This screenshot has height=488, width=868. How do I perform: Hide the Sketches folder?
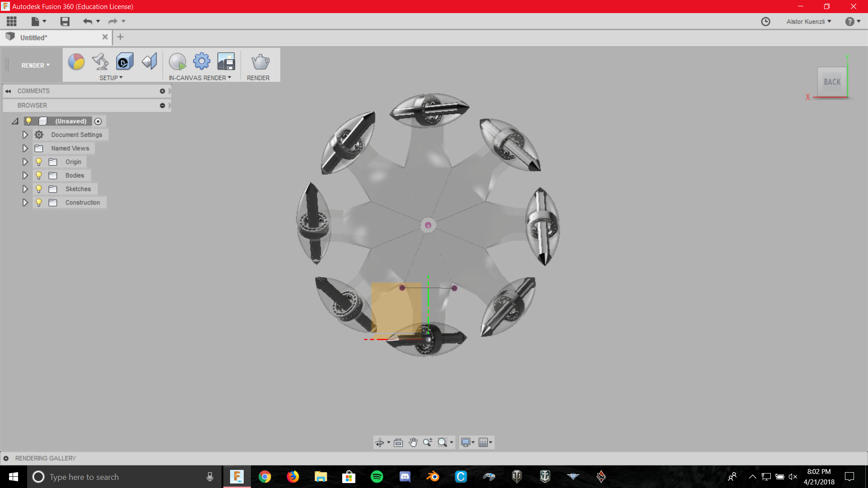39,189
